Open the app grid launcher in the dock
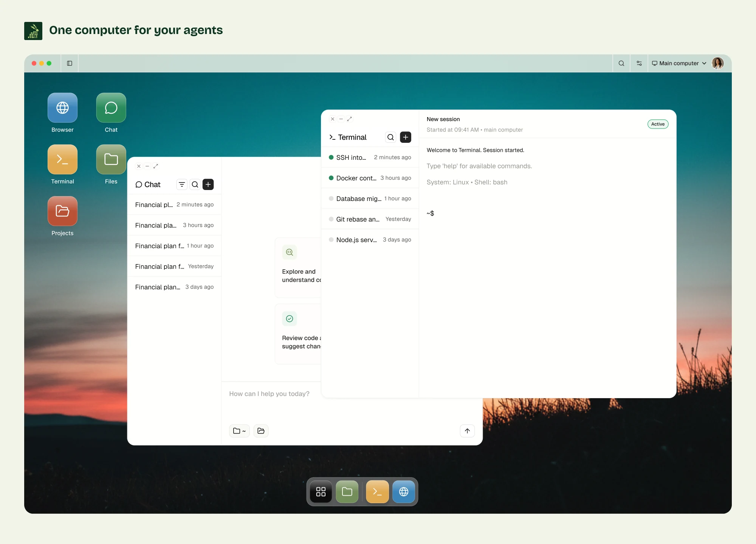 coord(321,491)
